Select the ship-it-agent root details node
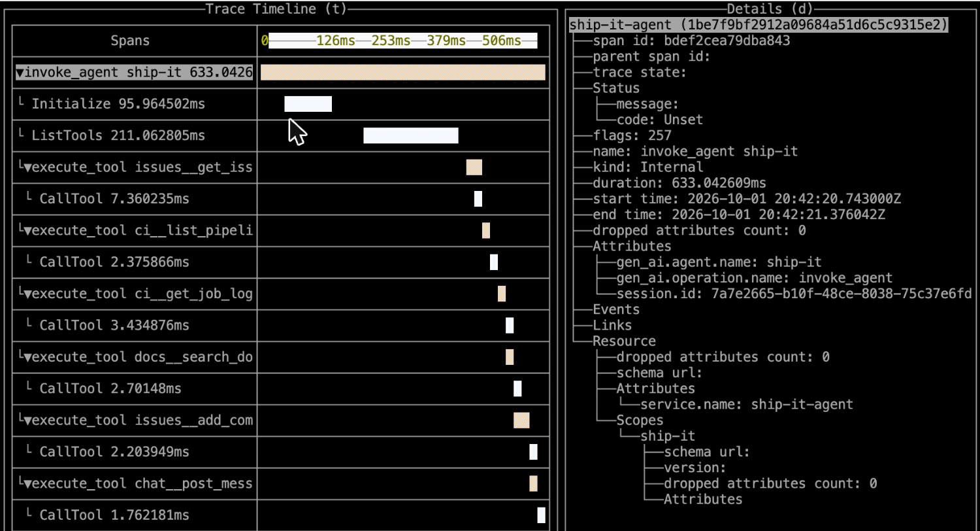 pyautogui.click(x=759, y=25)
